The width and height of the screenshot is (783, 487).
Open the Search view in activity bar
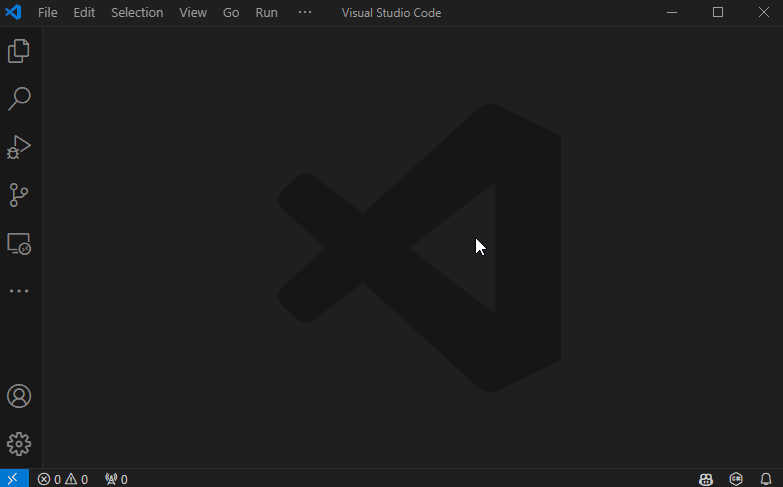19,99
